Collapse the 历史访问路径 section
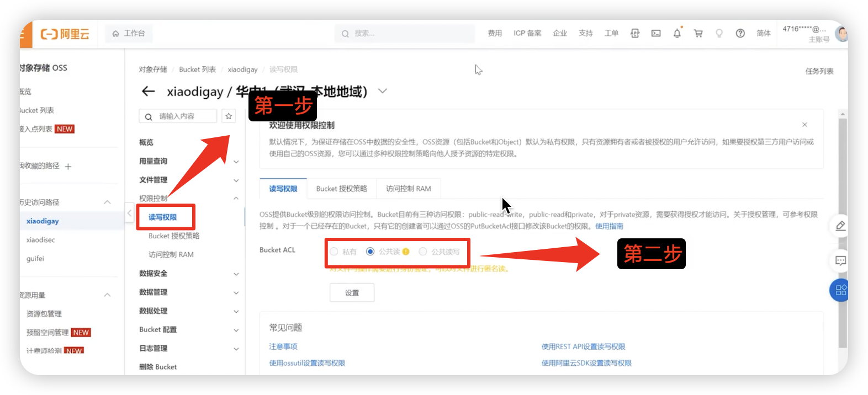This screenshot has width=868, height=395. 107,202
